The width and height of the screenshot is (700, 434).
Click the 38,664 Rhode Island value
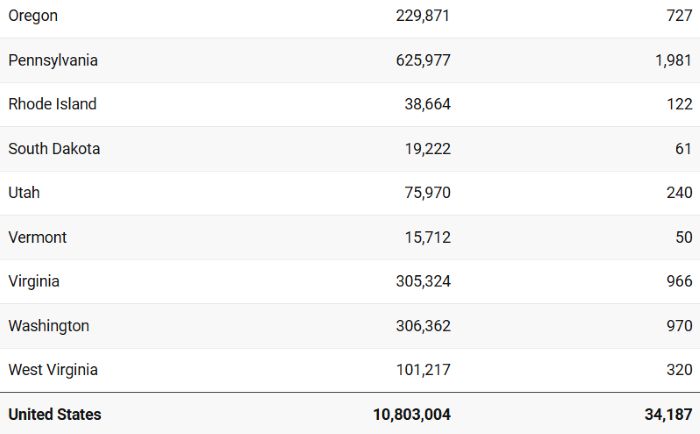click(x=428, y=104)
